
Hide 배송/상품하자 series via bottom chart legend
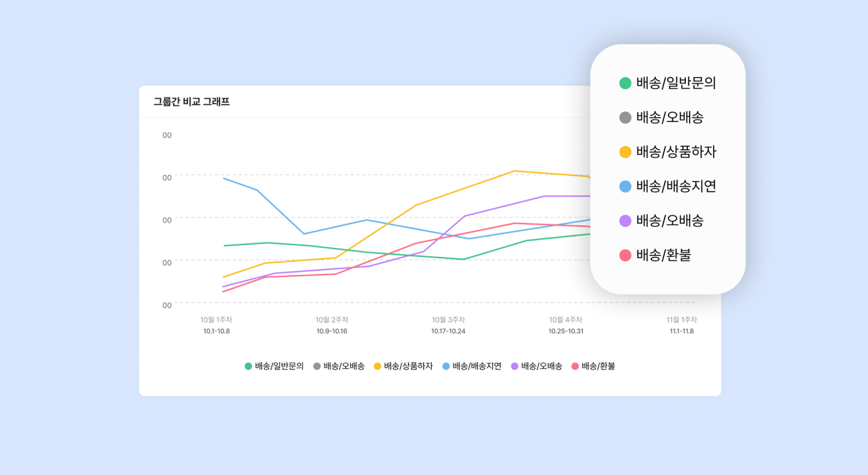[403, 366]
